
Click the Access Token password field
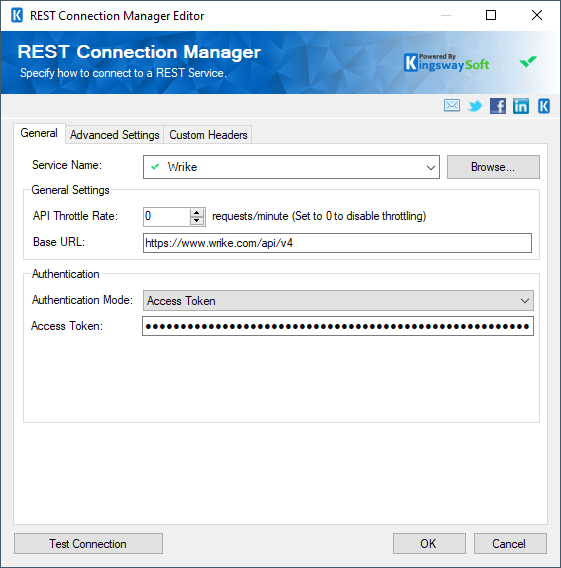pyautogui.click(x=338, y=326)
